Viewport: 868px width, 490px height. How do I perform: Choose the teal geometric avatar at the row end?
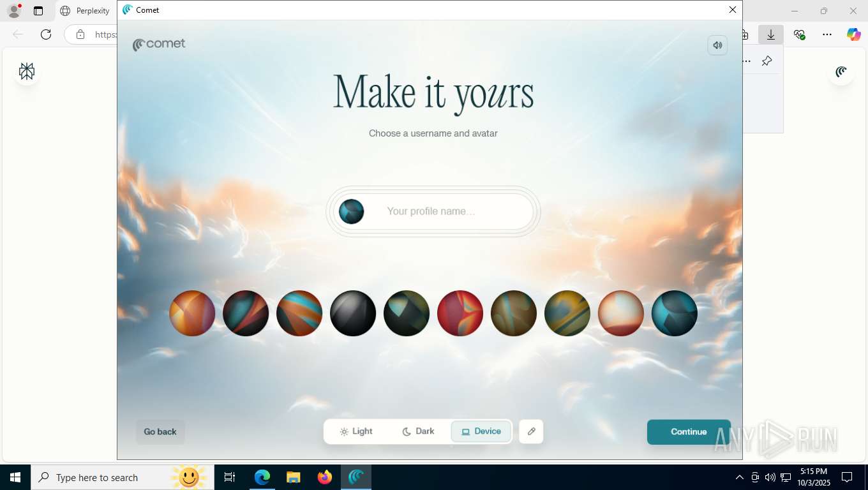(675, 313)
